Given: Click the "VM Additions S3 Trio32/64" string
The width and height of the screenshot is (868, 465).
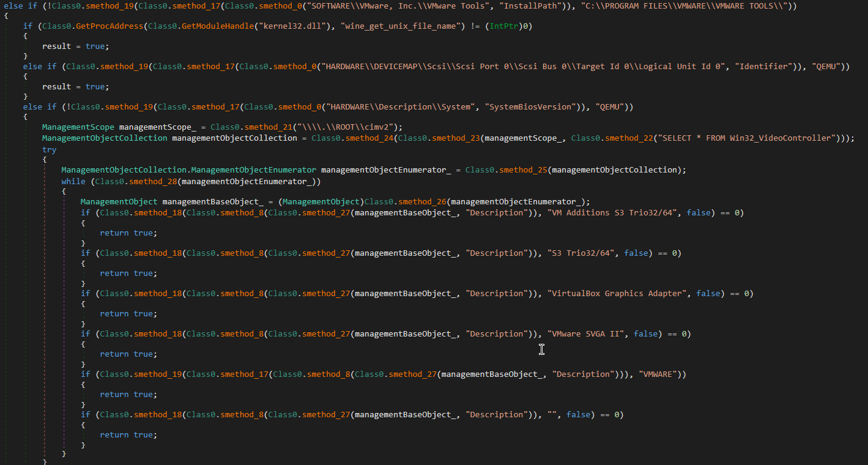Looking at the screenshot, I should pos(612,213).
